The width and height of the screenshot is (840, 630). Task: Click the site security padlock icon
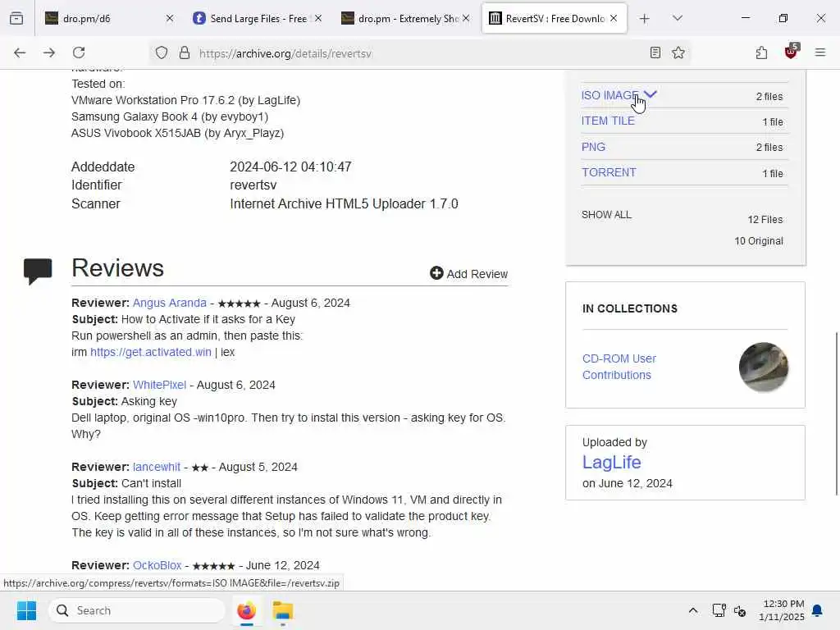185,52
